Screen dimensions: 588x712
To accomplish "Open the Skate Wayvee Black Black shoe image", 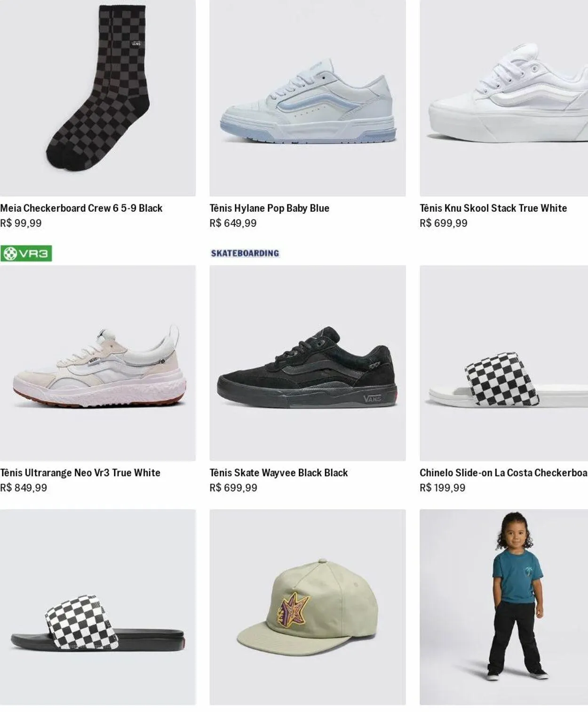I will 307,363.
